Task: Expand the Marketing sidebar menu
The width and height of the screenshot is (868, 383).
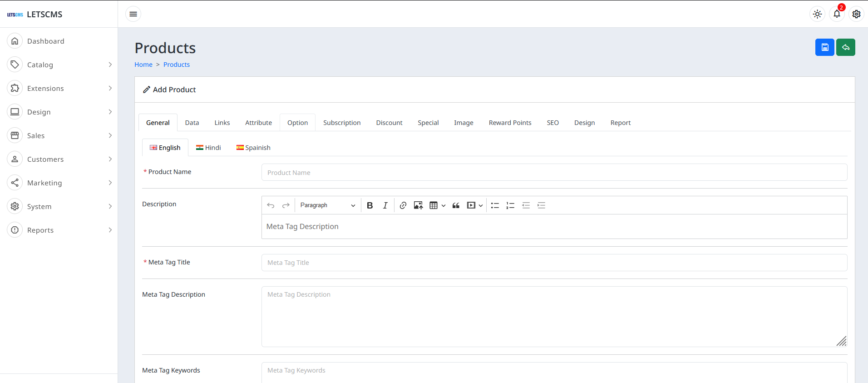Action: (59, 183)
